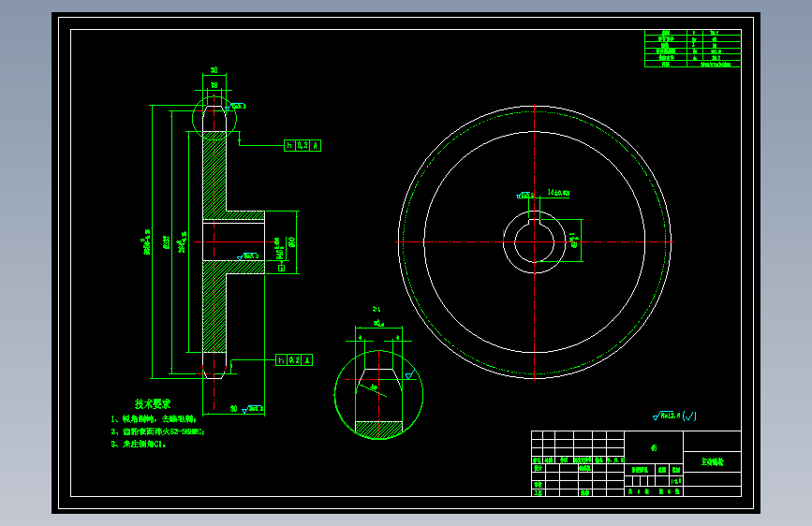Click technical requirement line 1 text

tap(154, 419)
